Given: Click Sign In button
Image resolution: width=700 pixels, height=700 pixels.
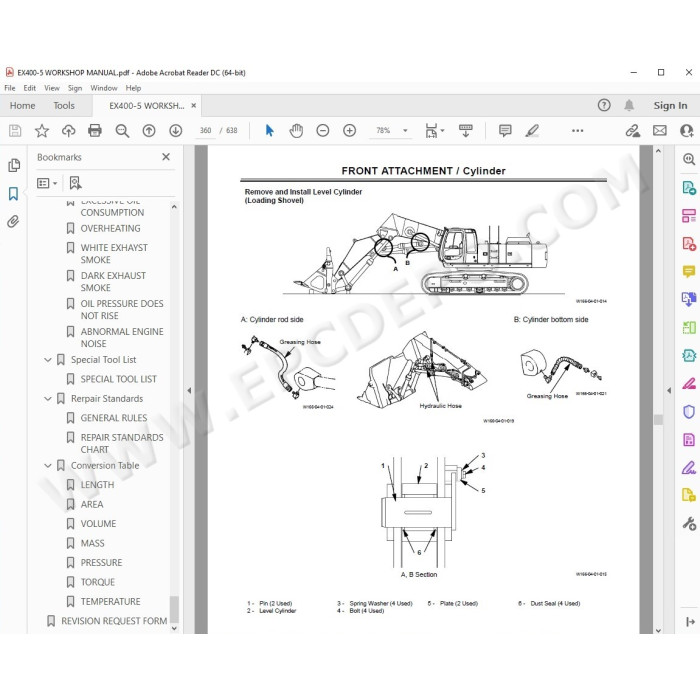Looking at the screenshot, I should pyautogui.click(x=670, y=106).
